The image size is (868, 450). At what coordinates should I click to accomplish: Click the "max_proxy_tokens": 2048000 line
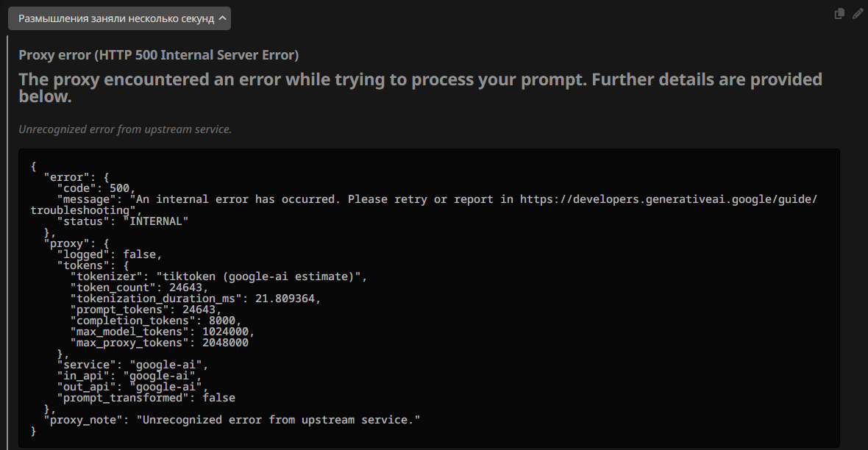(x=160, y=343)
